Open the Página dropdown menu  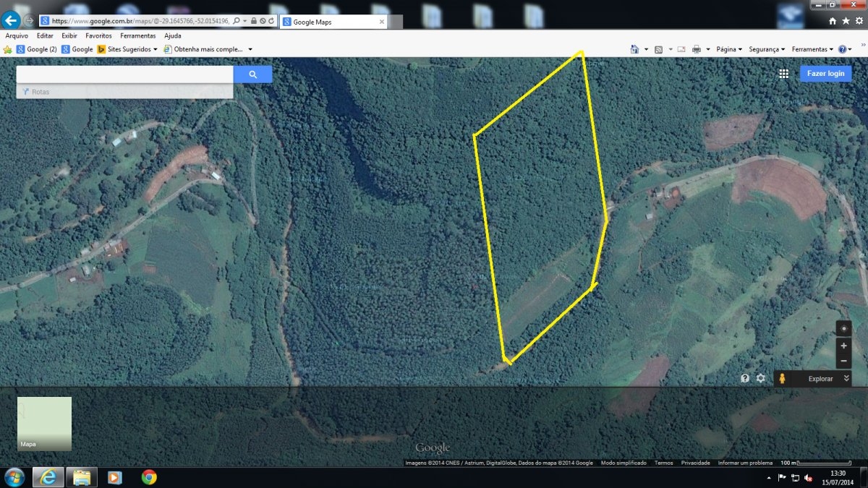729,49
